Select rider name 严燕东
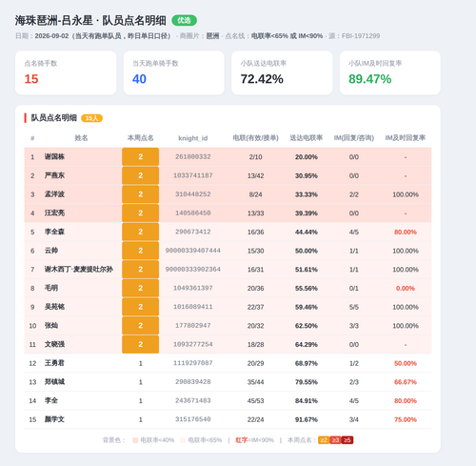 (54, 175)
